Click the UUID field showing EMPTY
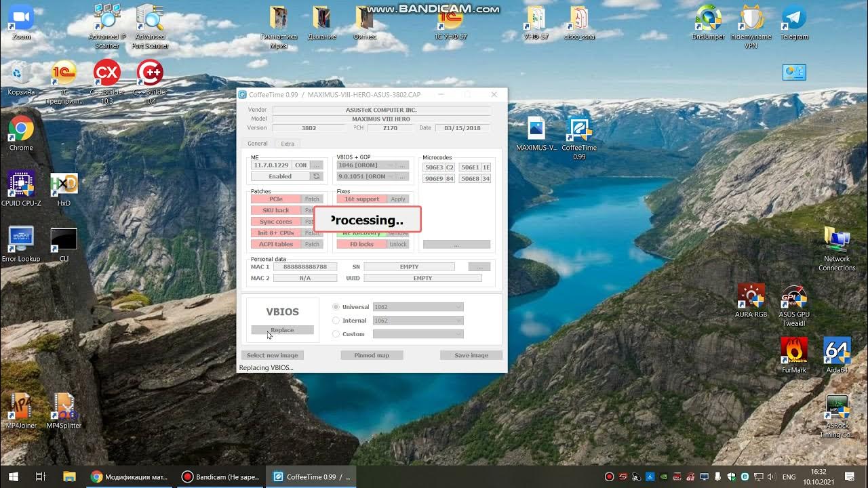This screenshot has height=488, width=868. click(x=422, y=278)
